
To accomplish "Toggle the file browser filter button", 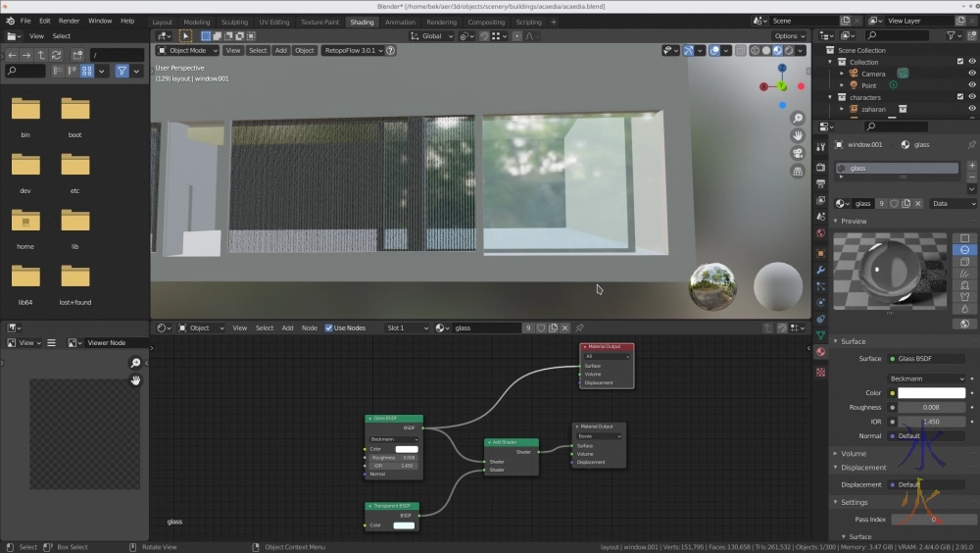I will click(x=122, y=71).
